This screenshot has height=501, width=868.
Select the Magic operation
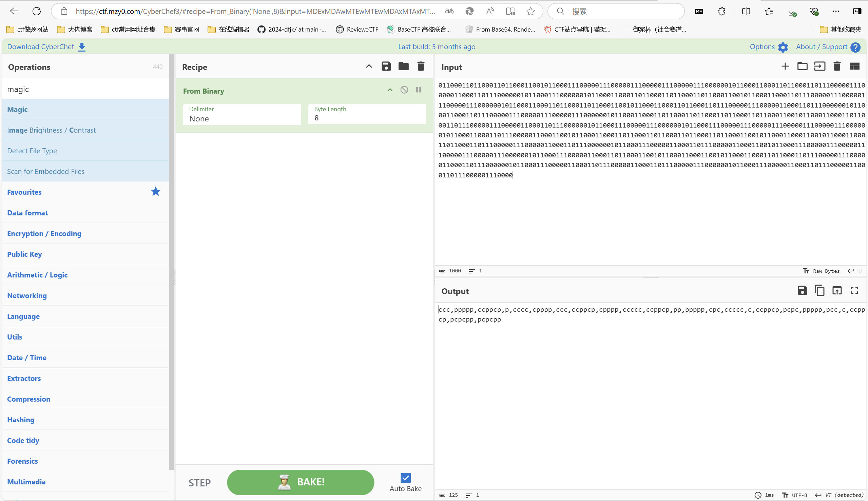tap(85, 109)
